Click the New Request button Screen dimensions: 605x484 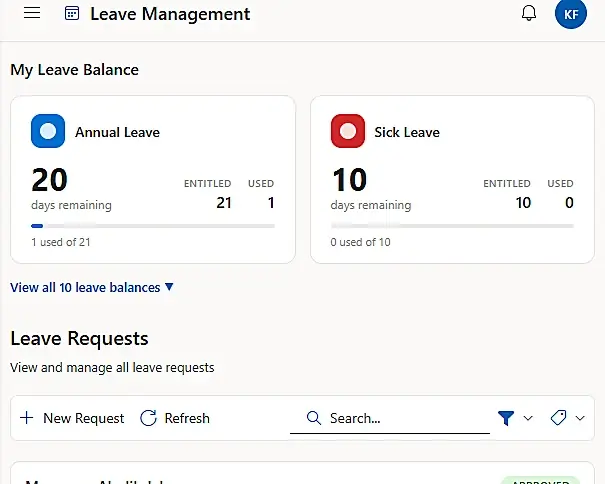click(72, 418)
